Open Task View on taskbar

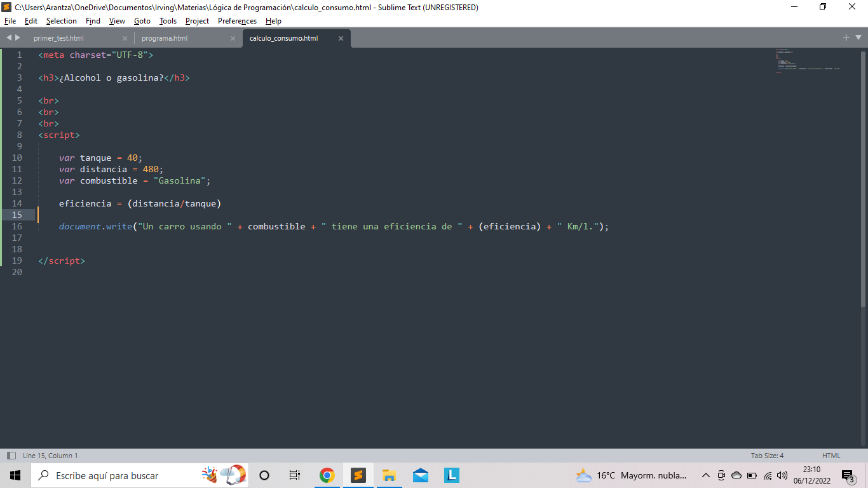click(x=295, y=475)
